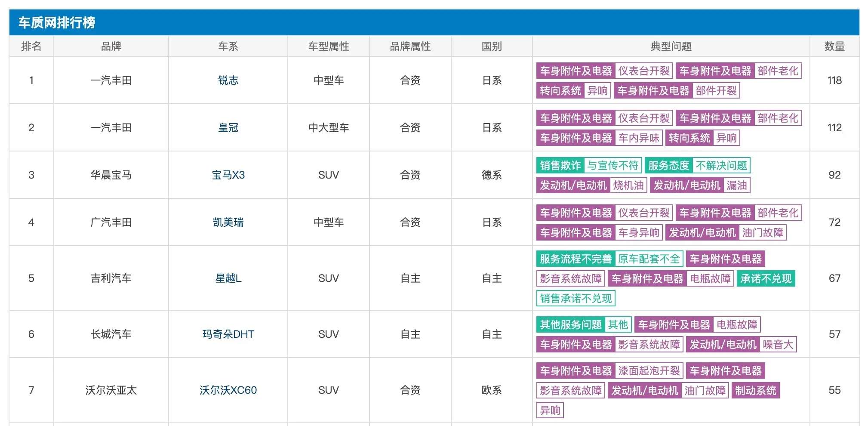
Task: Click the quantity value 92
Action: point(834,175)
